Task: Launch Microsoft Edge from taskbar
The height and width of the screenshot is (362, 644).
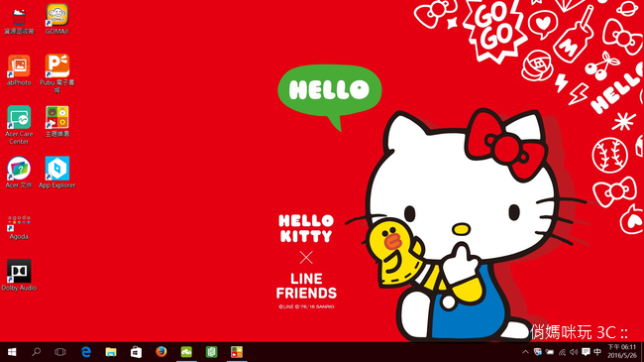Action: click(x=86, y=352)
